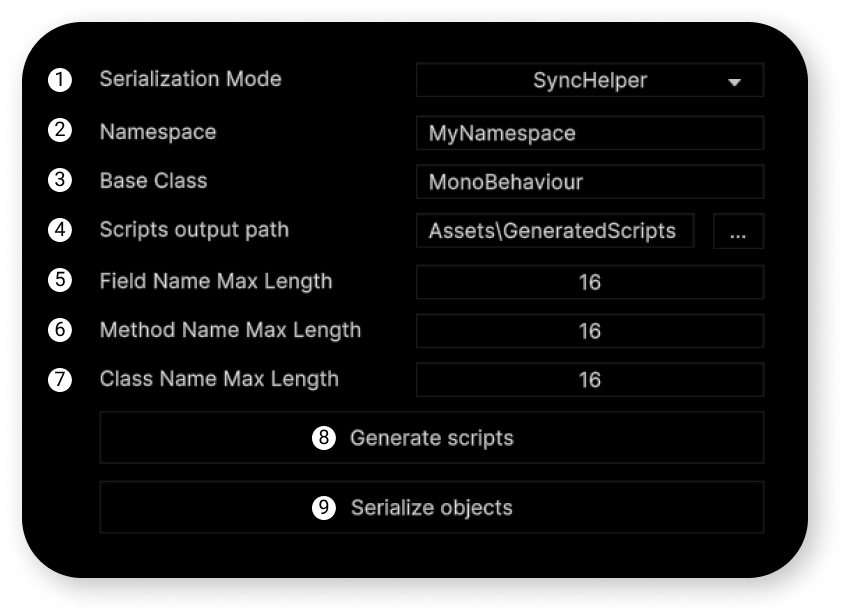Click the circled 8 beside Generate scripts

coord(324,437)
